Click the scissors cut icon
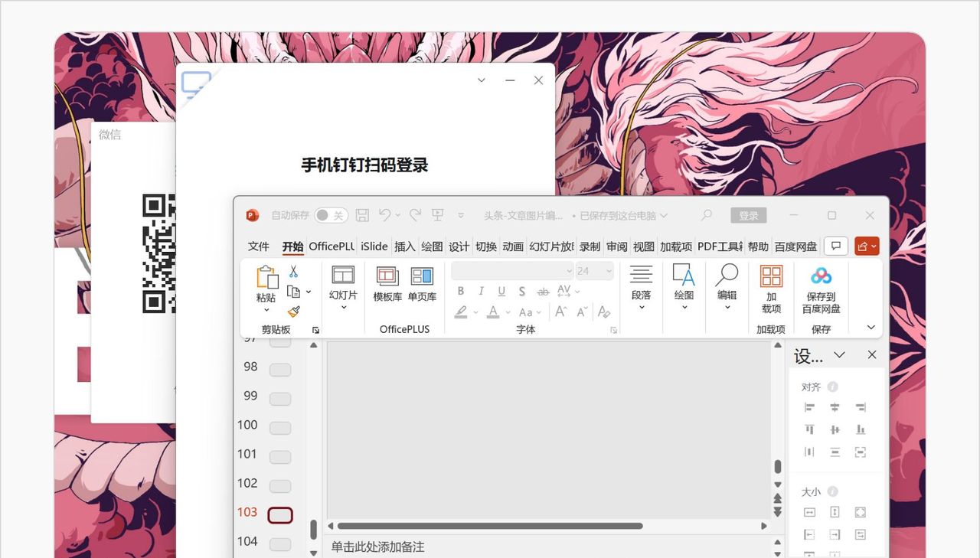 click(293, 269)
